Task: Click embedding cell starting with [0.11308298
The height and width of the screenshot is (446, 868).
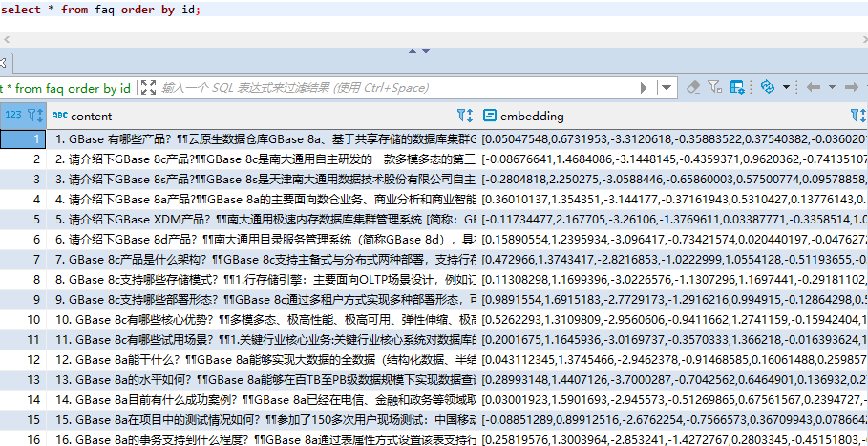Action: [672, 280]
